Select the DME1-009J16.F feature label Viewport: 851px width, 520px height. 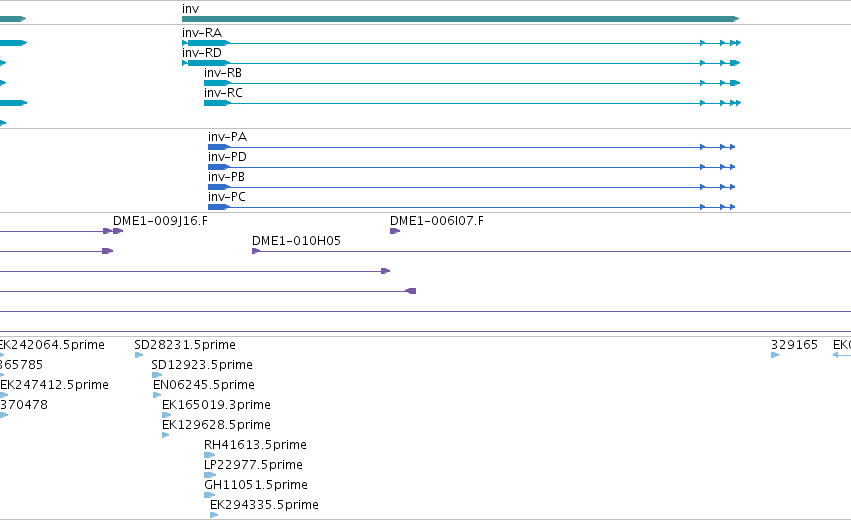tap(160, 221)
